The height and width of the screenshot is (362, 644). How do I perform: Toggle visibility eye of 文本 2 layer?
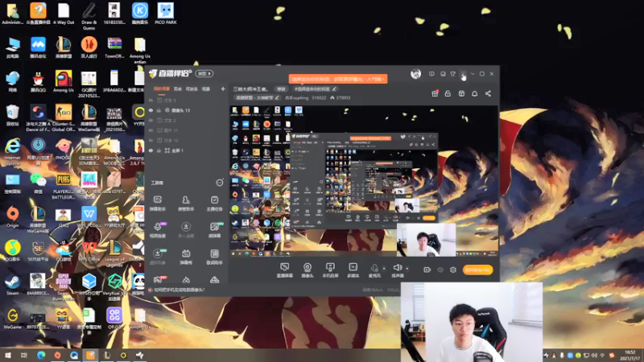151,120
